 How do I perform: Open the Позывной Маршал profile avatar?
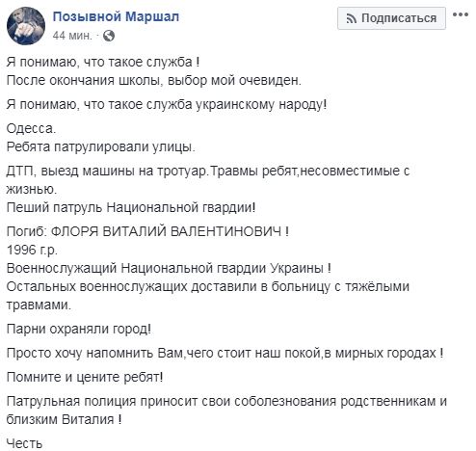[26, 26]
